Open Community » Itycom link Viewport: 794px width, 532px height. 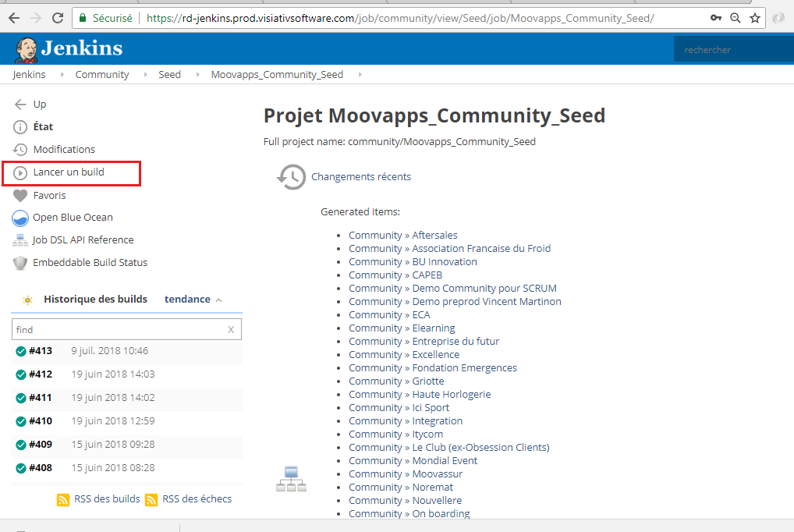click(396, 434)
